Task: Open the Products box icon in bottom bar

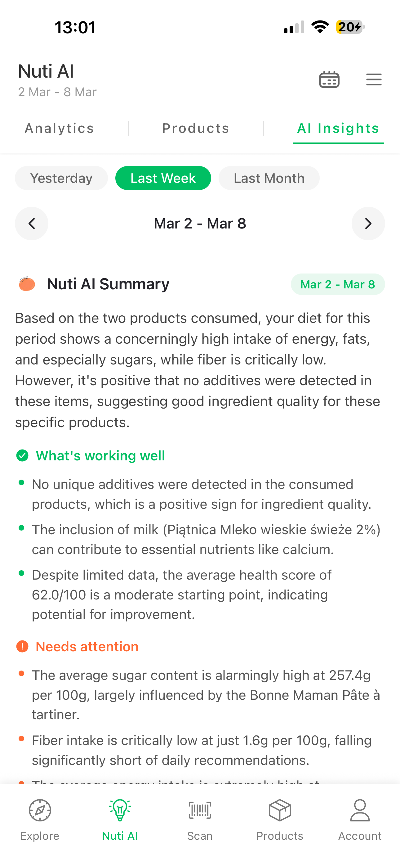Action: [x=279, y=810]
